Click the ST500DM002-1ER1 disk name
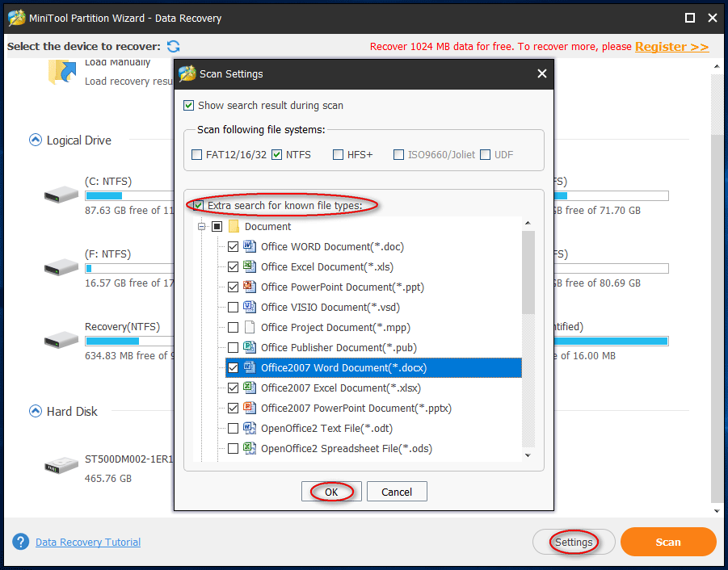The image size is (728, 570). (129, 459)
